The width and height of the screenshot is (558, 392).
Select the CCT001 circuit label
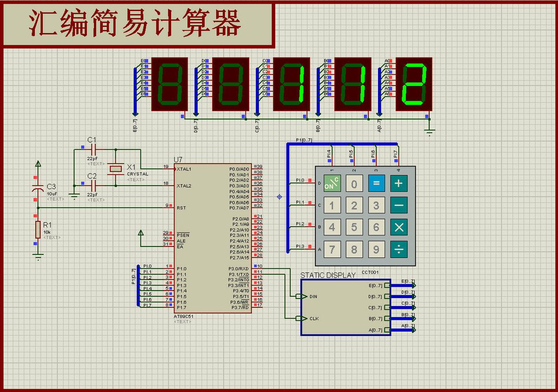[x=370, y=272]
